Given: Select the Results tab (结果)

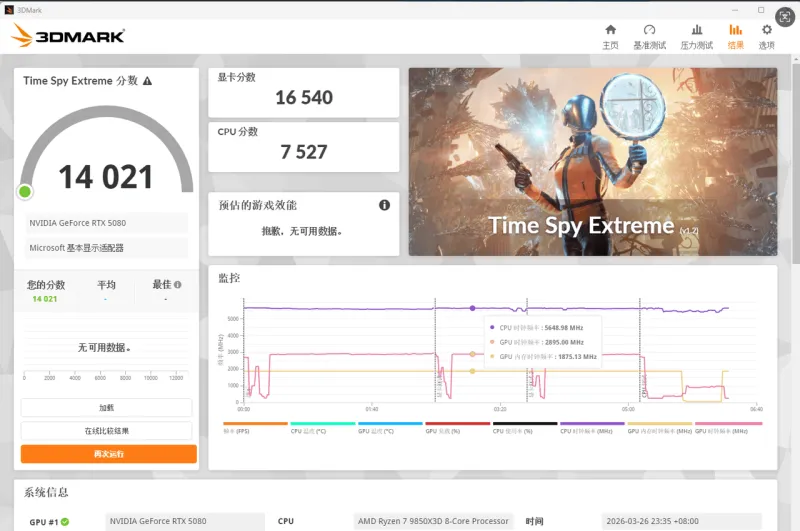Looking at the screenshot, I should tap(735, 37).
